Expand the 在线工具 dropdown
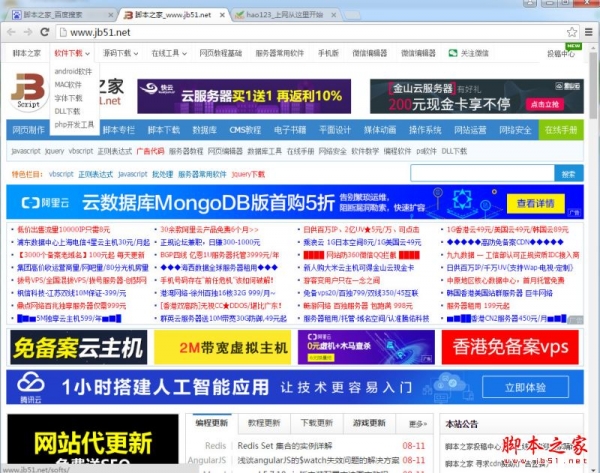The width and height of the screenshot is (600, 473). pyautogui.click(x=169, y=53)
